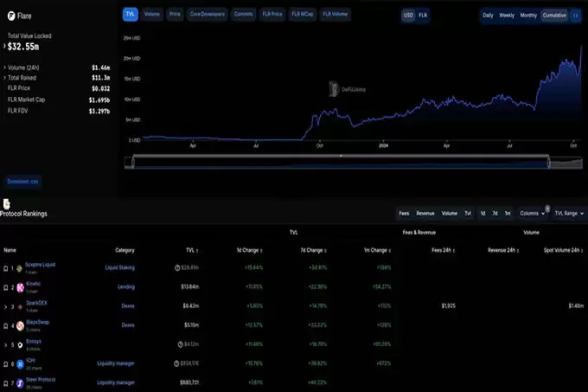
Task: Click the Steer Protocol logo icon
Action: pyautogui.click(x=20, y=383)
